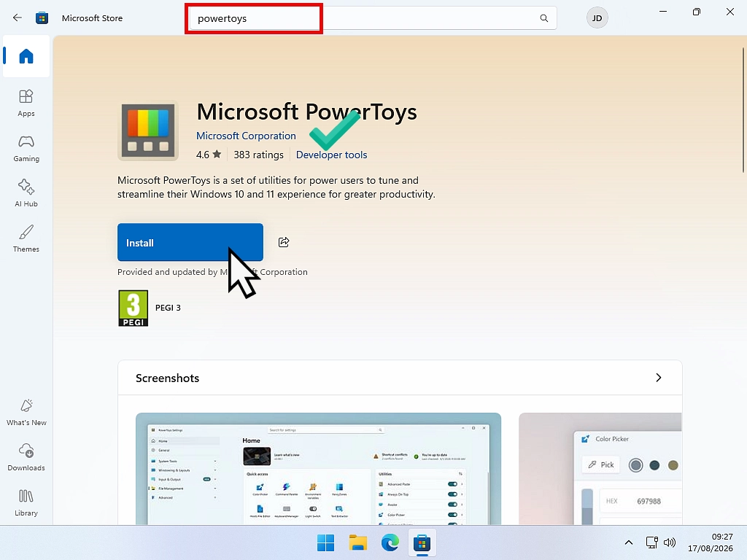Image resolution: width=747 pixels, height=560 pixels.
Task: Open the JD profile avatar
Action: [597, 18]
